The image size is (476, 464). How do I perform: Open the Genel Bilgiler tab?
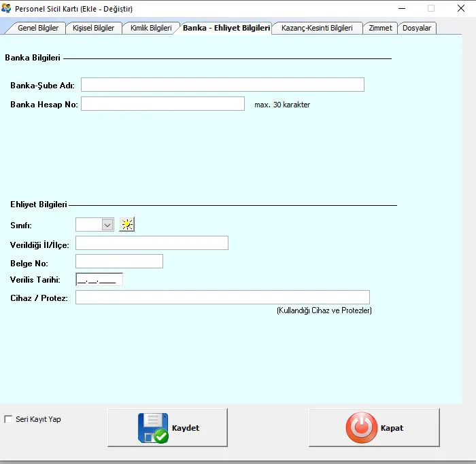(37, 28)
